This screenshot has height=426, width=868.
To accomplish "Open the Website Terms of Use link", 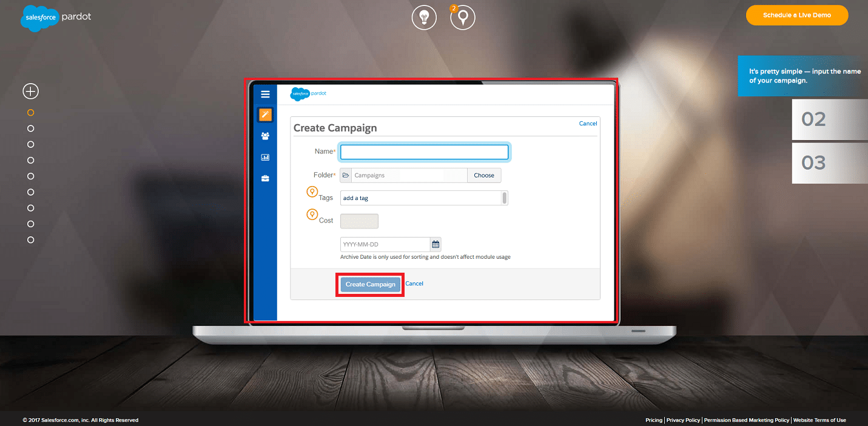I will pyautogui.click(x=819, y=420).
